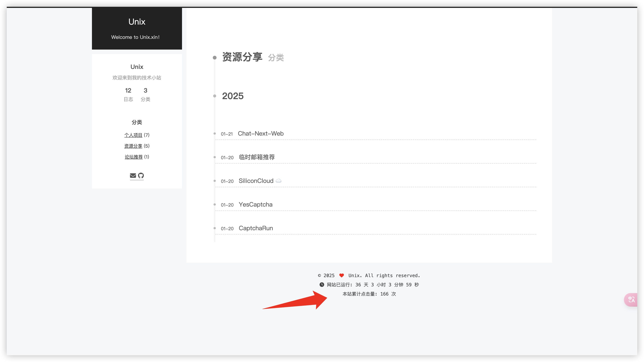644x362 pixels.
Task: Click the 分类 count showing 3
Action: (x=145, y=90)
